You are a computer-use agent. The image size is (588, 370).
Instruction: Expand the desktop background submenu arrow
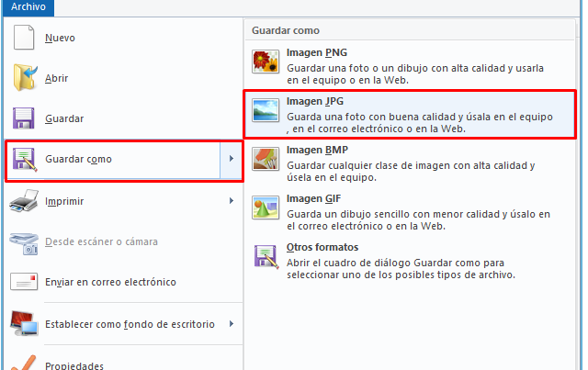(232, 323)
